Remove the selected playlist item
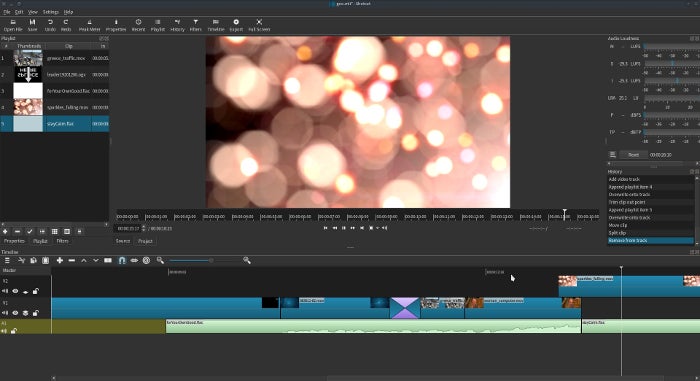The width and height of the screenshot is (700, 381). coord(17,231)
